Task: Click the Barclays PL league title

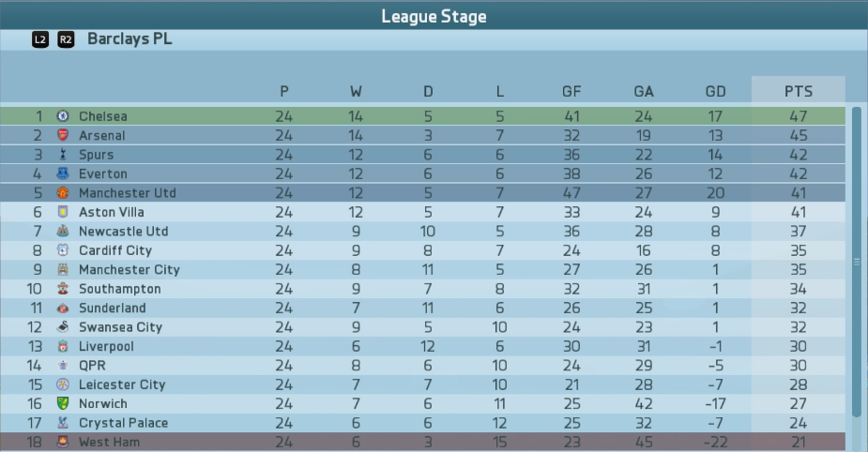Action: point(129,38)
